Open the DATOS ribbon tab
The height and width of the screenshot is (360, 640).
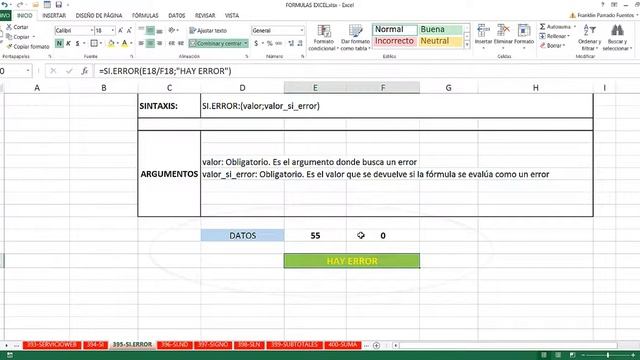(x=176, y=16)
